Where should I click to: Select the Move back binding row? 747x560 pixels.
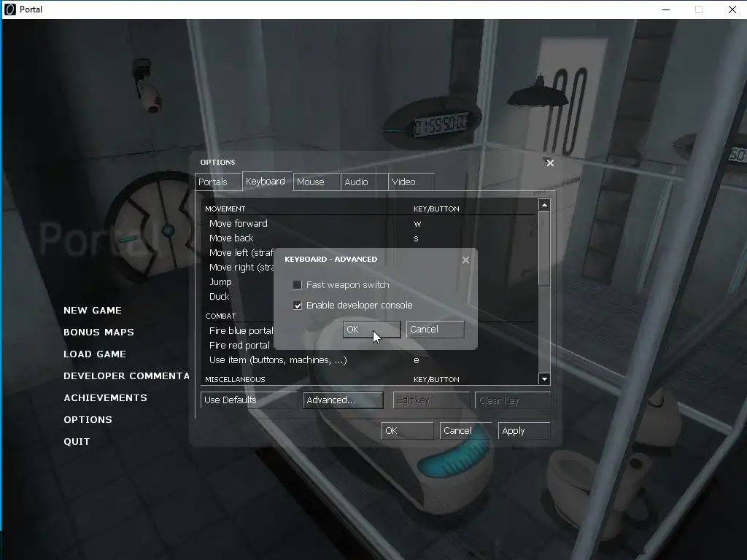(x=369, y=238)
